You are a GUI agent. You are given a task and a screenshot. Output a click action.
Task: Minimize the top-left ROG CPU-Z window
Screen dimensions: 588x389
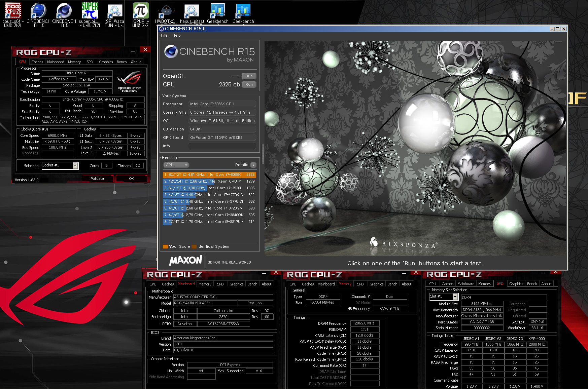pos(133,51)
